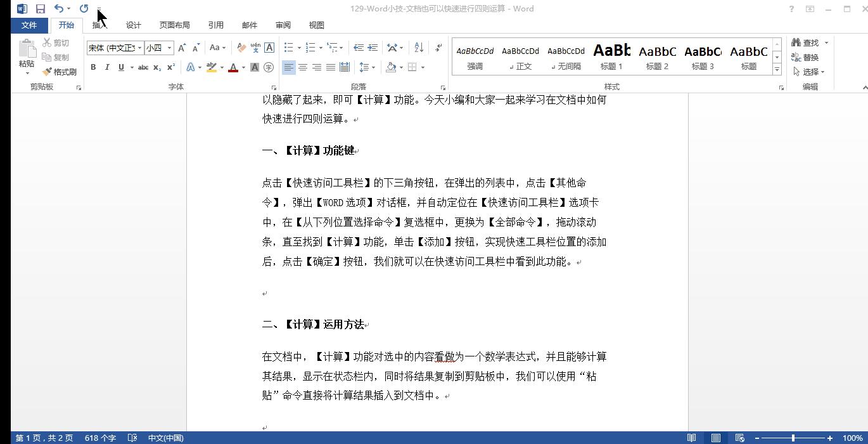Open the line spacing dropdown
This screenshot has height=444, width=868.
pos(366,67)
